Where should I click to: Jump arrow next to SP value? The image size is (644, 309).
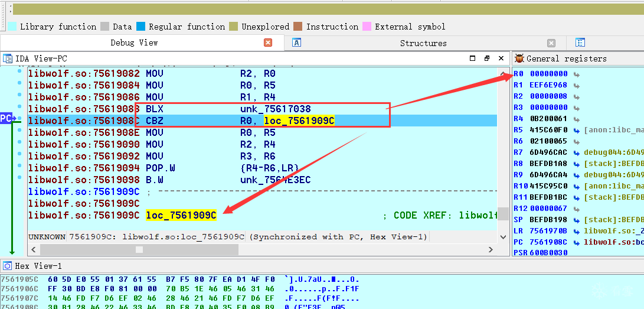pyautogui.click(x=576, y=220)
